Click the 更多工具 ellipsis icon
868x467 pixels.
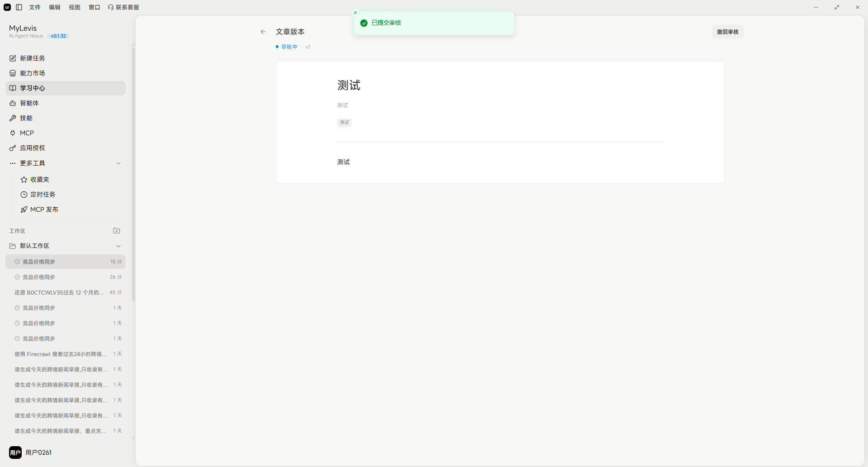(13, 163)
